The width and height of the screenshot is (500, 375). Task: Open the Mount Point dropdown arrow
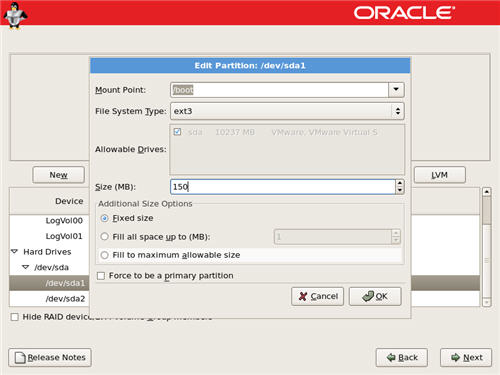point(396,90)
